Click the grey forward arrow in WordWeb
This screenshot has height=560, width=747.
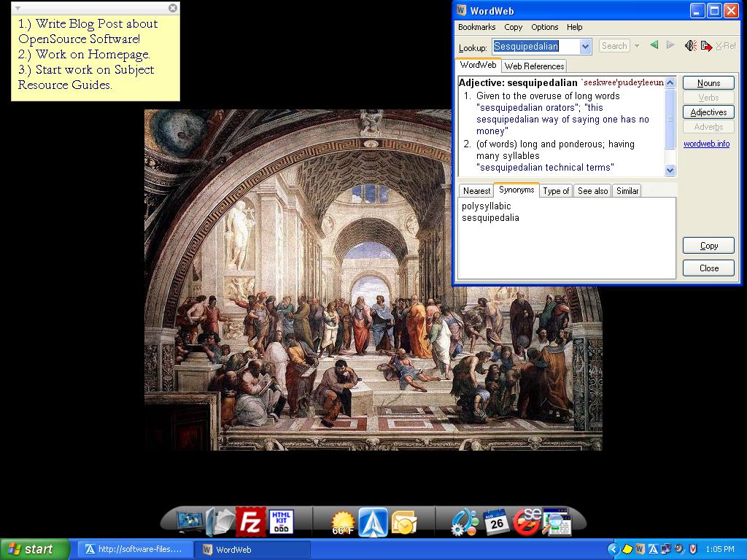[670, 45]
